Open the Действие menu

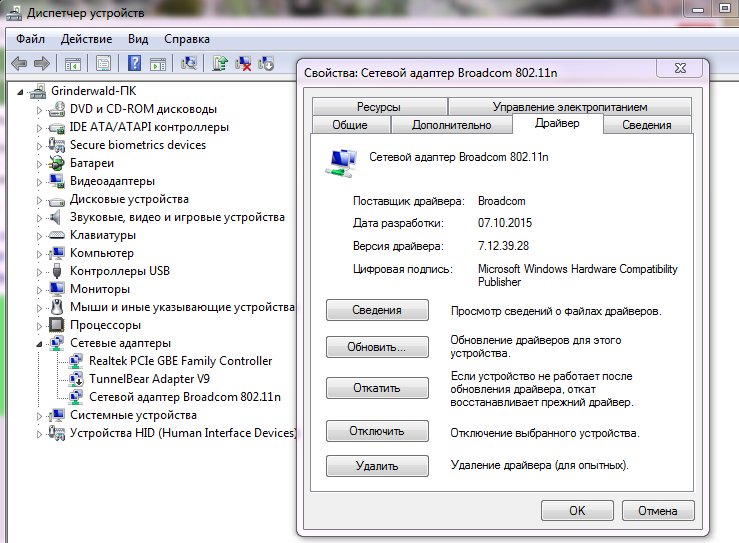click(86, 39)
